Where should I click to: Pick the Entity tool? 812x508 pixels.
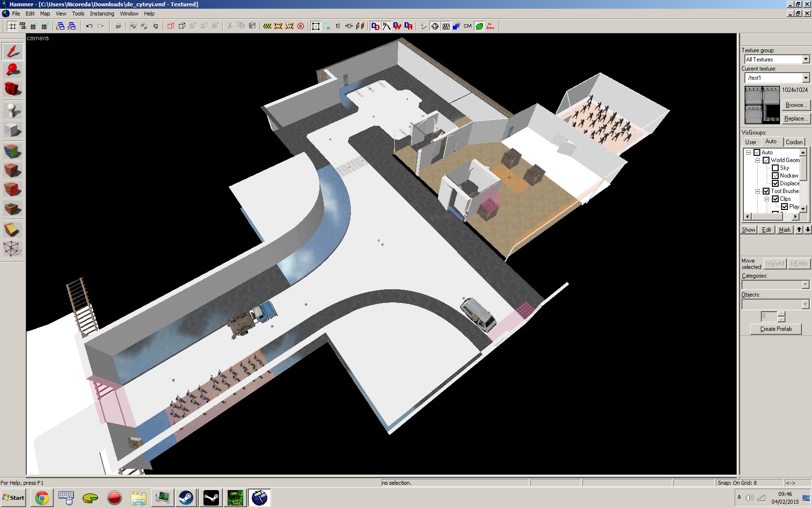click(x=13, y=111)
